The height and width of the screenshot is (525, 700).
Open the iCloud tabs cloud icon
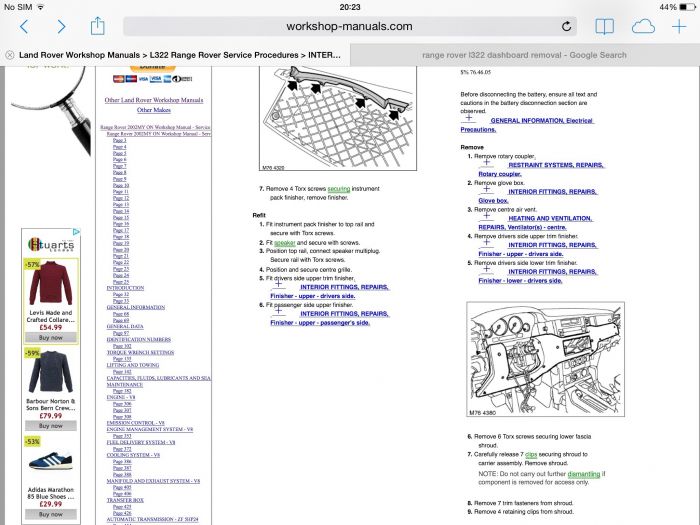[x=643, y=27]
